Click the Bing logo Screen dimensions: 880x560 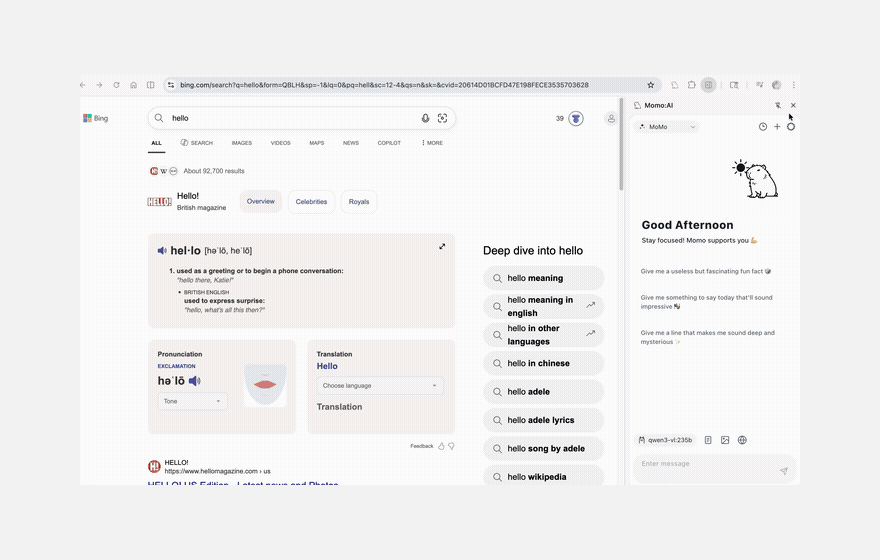point(95,118)
